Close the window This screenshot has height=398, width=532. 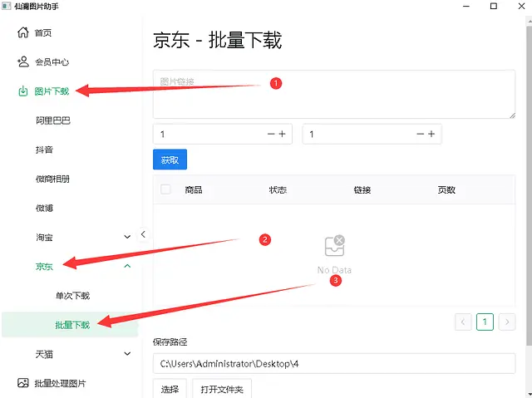[521, 6]
